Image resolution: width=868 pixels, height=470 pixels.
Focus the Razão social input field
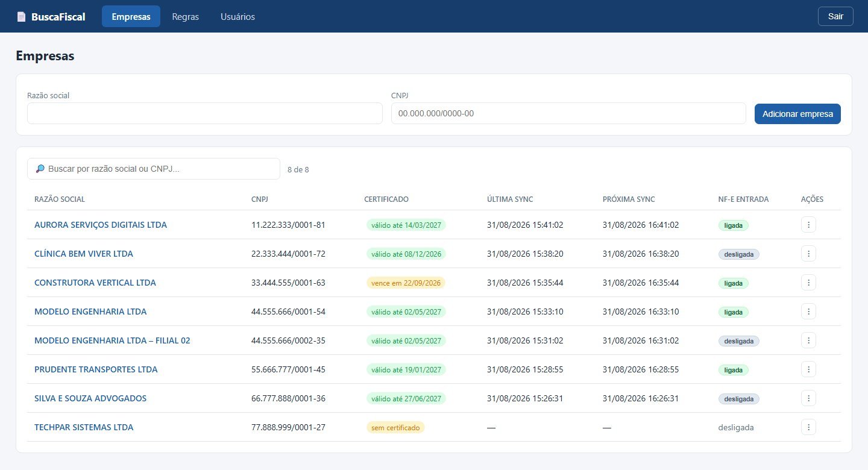click(x=205, y=113)
